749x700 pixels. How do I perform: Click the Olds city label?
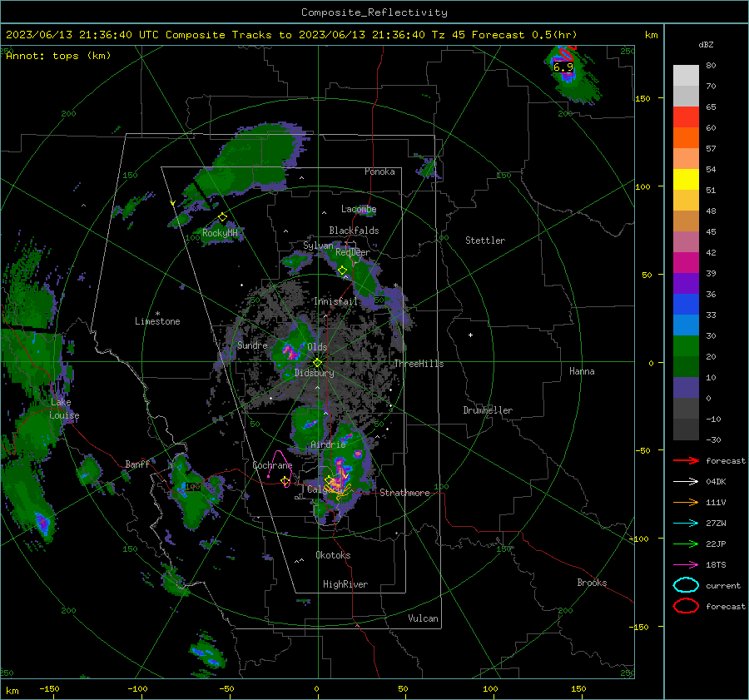click(317, 346)
